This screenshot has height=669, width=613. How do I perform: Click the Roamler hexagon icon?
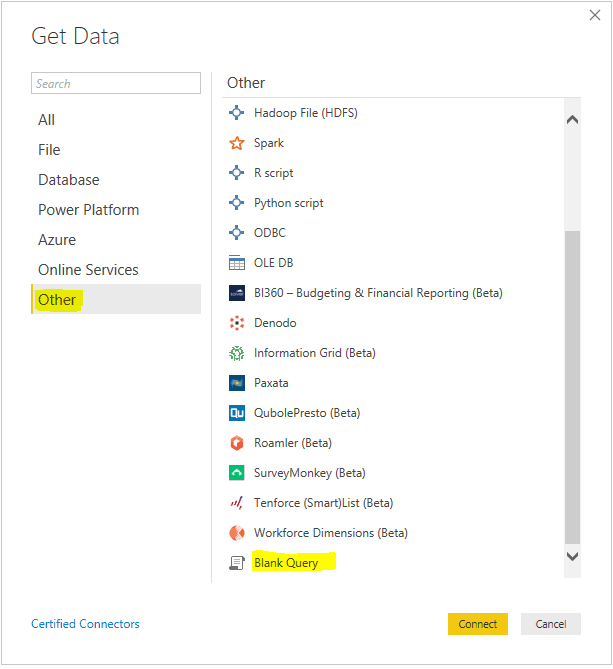[x=236, y=443]
